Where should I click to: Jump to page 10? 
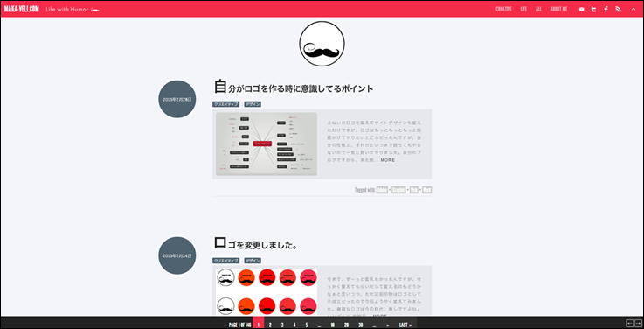coord(332,325)
